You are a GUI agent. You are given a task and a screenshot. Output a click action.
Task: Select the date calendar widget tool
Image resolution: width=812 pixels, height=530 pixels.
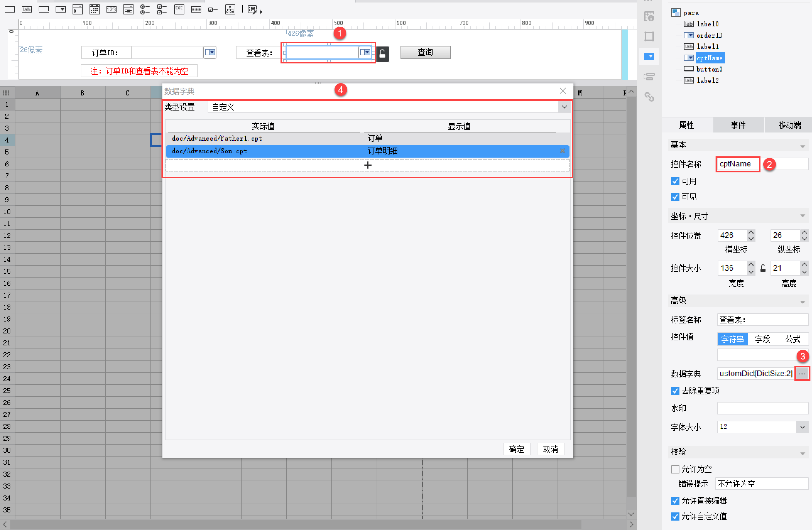coord(95,9)
